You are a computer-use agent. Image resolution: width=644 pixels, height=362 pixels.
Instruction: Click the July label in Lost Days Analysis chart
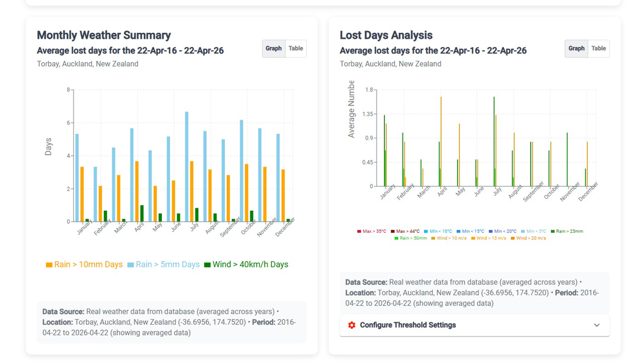[x=497, y=191]
